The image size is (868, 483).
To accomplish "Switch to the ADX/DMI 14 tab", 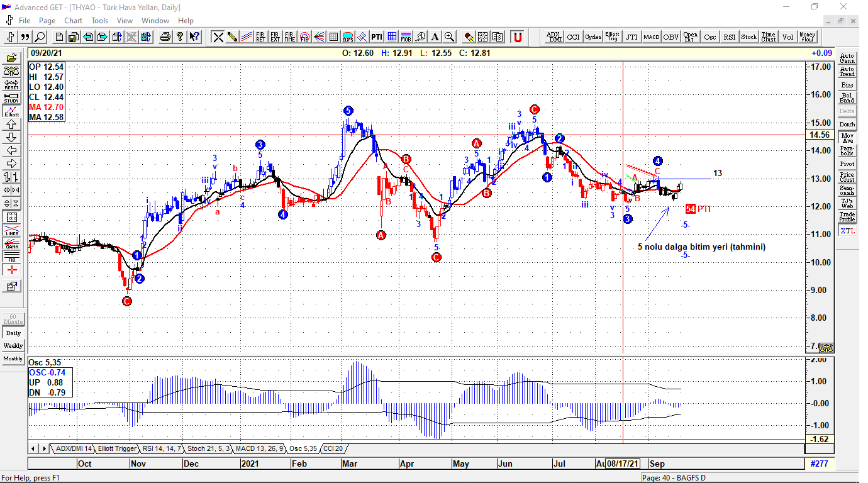I will click(x=74, y=448).
